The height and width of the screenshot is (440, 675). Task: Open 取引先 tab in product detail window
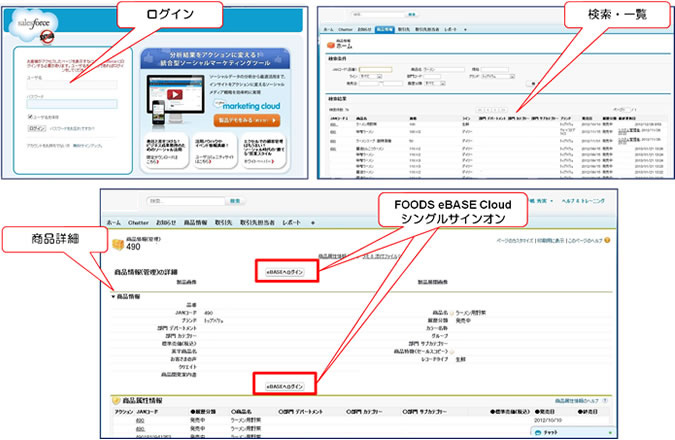click(x=223, y=223)
